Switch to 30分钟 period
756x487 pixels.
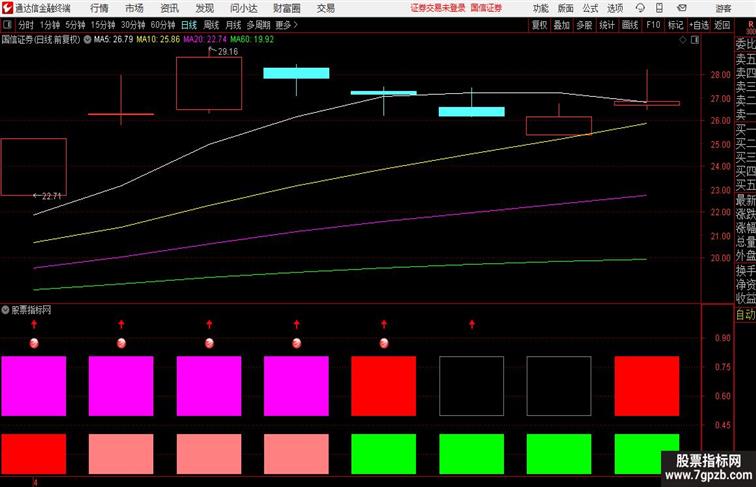pos(133,25)
